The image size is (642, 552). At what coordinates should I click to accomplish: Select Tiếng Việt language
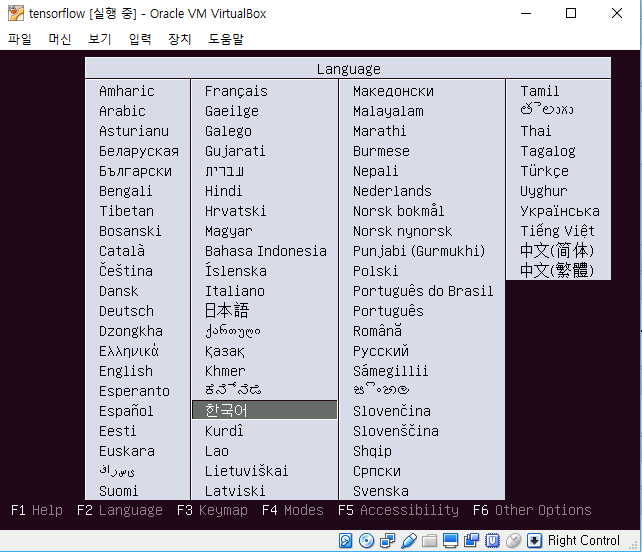click(557, 231)
